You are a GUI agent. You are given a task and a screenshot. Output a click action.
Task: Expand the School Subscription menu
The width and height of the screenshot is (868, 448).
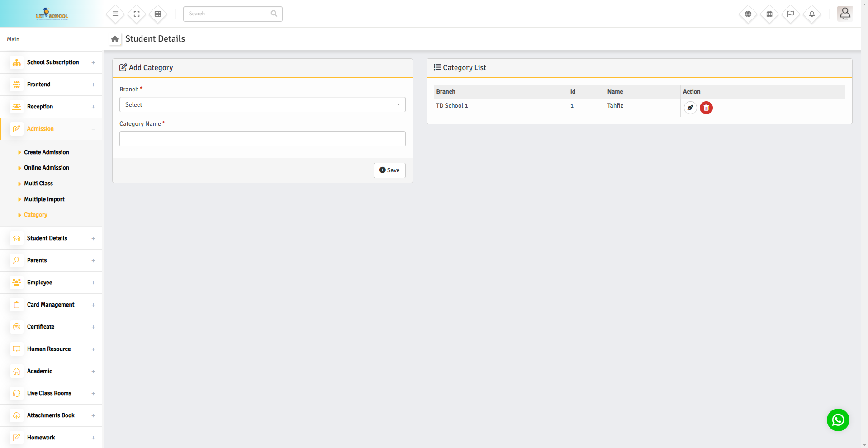[x=52, y=62]
